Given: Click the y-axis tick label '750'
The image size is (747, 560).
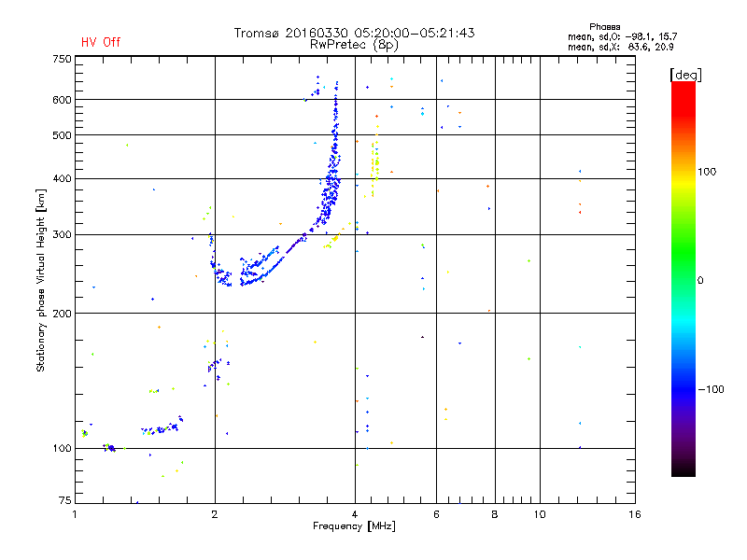Looking at the screenshot, I should [62, 59].
